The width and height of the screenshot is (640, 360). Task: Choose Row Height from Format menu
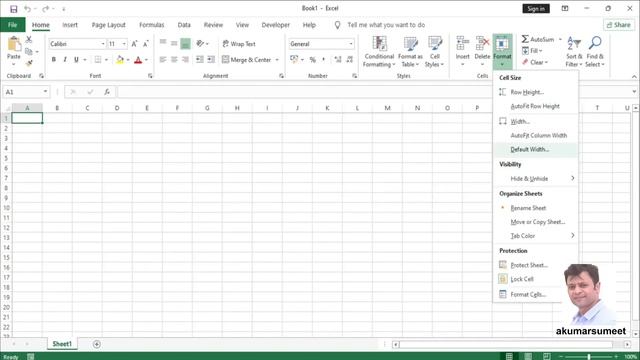[x=536, y=92]
